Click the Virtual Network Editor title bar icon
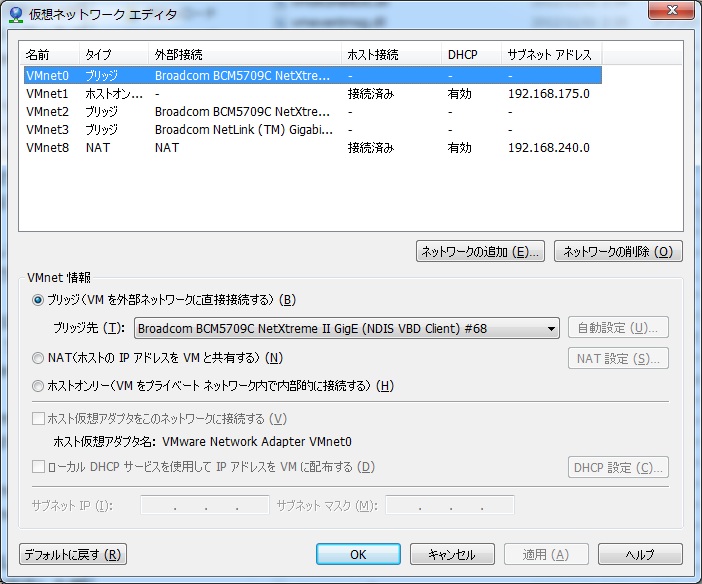The image size is (702, 584). click(16, 14)
